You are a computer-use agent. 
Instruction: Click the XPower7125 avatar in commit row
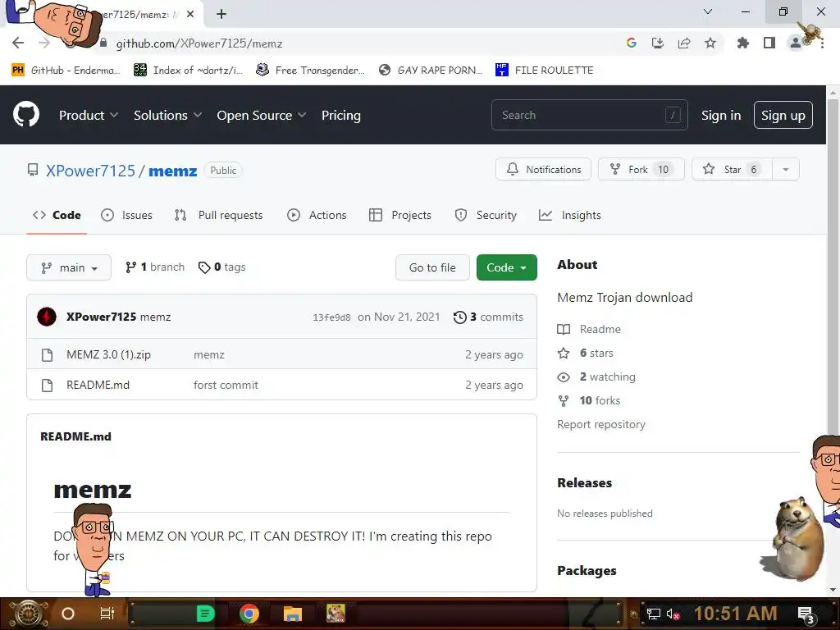pyautogui.click(x=47, y=317)
